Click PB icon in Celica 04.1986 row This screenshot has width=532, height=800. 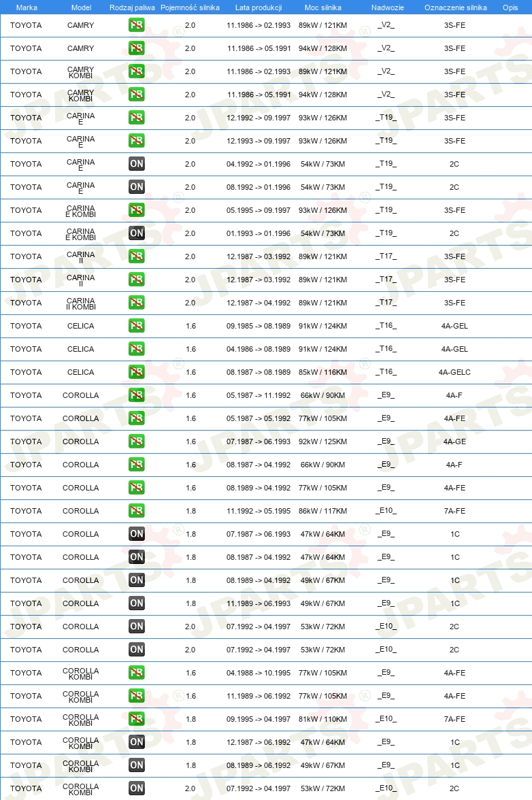pyautogui.click(x=136, y=349)
